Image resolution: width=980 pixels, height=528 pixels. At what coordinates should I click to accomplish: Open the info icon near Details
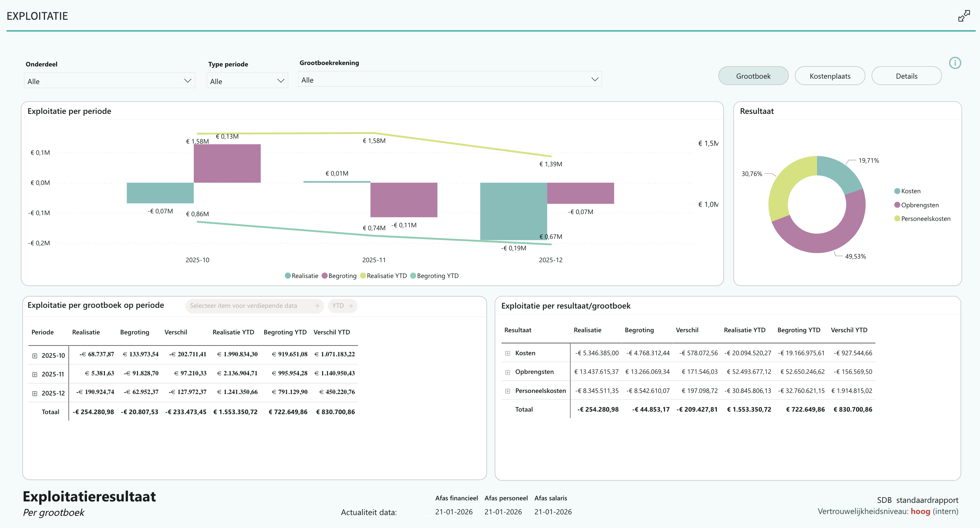click(x=954, y=63)
